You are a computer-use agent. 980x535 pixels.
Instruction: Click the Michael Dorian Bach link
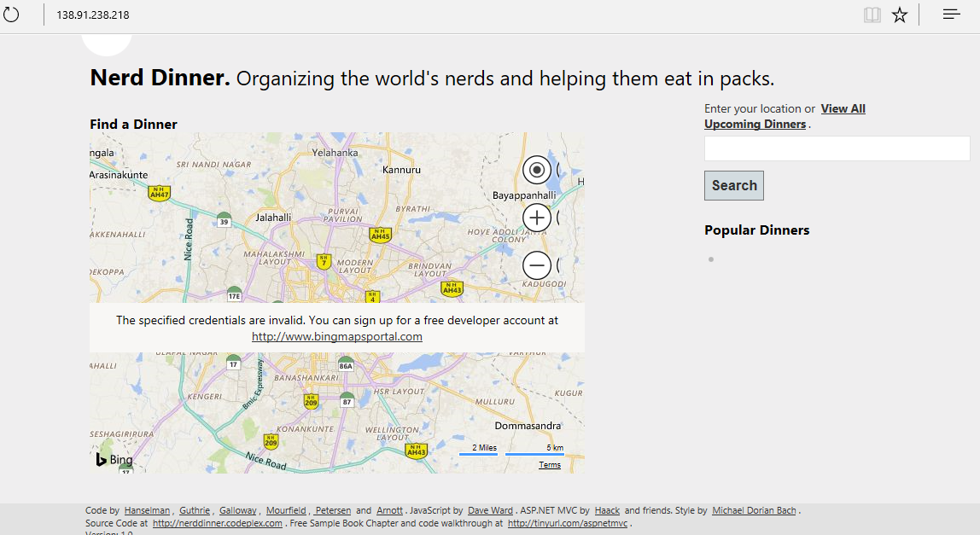click(754, 510)
